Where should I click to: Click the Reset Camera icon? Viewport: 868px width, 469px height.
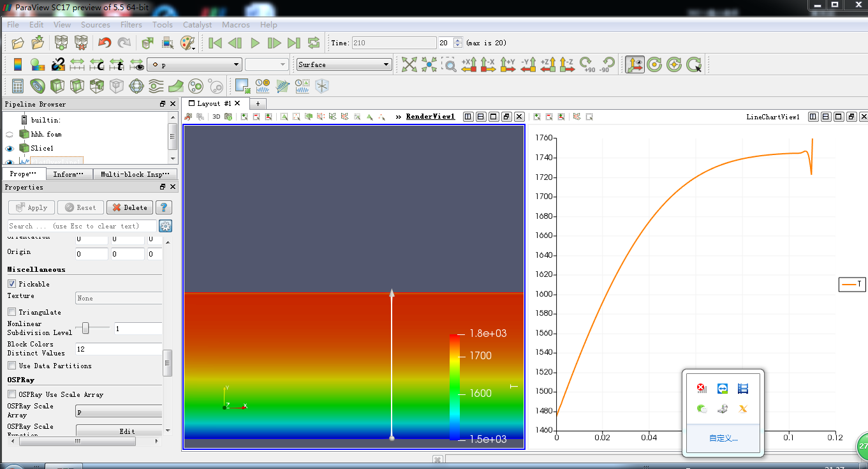coord(409,64)
